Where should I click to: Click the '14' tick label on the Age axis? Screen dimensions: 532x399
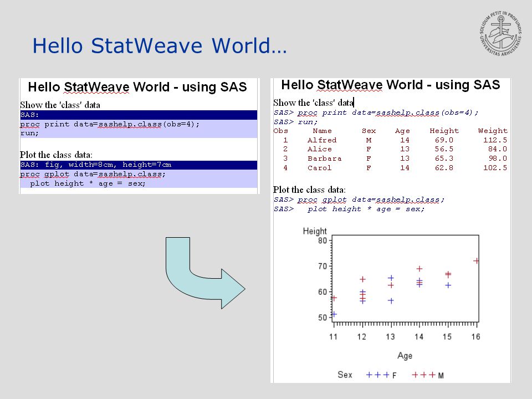tap(419, 336)
